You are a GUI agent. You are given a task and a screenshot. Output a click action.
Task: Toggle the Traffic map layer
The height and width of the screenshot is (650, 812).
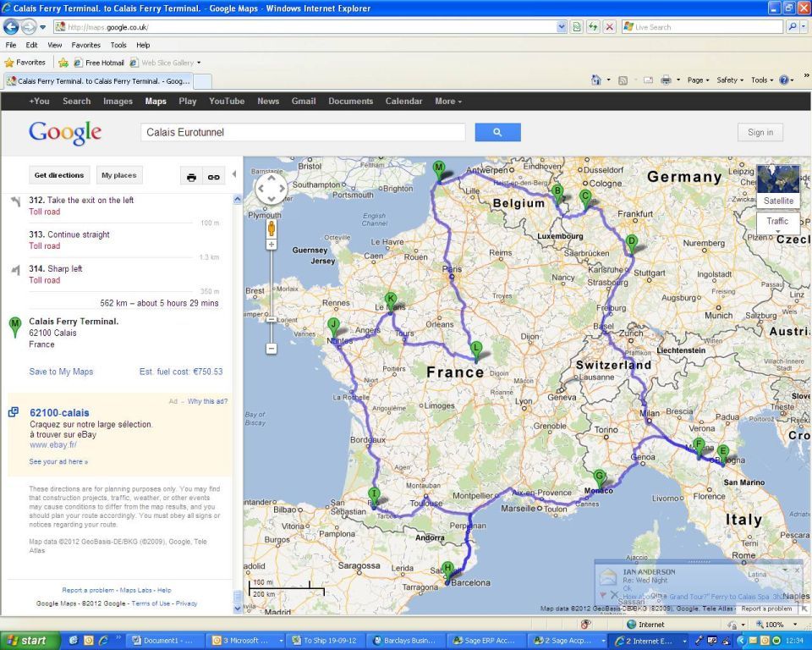pos(777,222)
